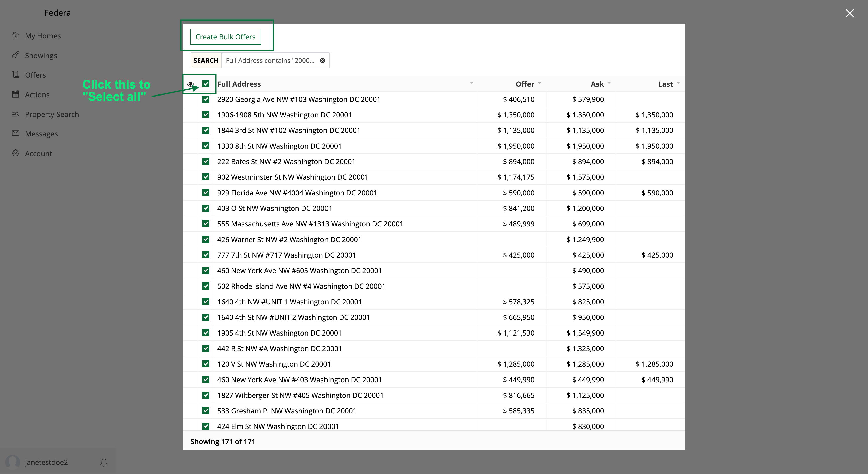Image resolution: width=868 pixels, height=474 pixels.
Task: Uncheck 555 Massachusetts Ave NW #1313 checkbox
Action: tap(205, 223)
